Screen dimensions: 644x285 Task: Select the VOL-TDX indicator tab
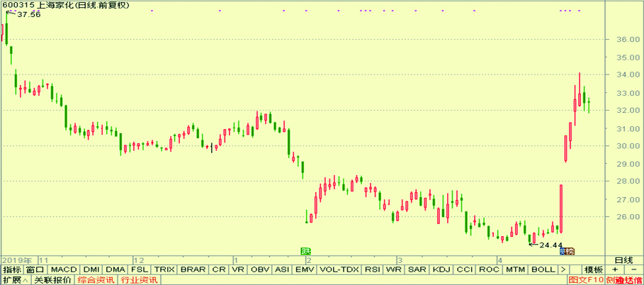tap(339, 270)
